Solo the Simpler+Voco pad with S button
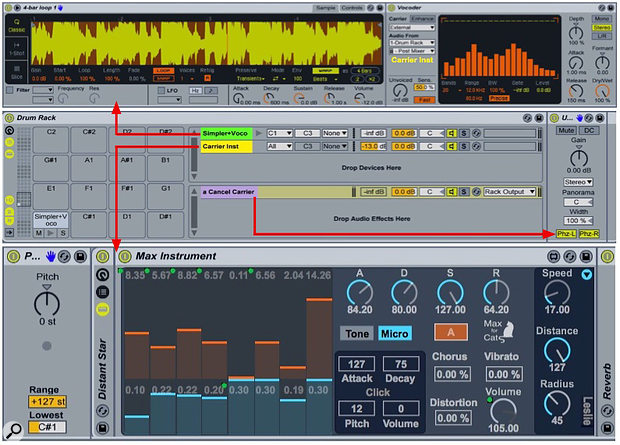The image size is (620, 445). [x=63, y=233]
